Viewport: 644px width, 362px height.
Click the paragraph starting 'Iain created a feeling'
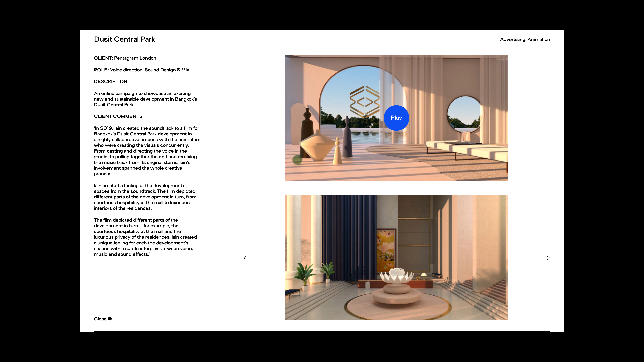pyautogui.click(x=145, y=197)
